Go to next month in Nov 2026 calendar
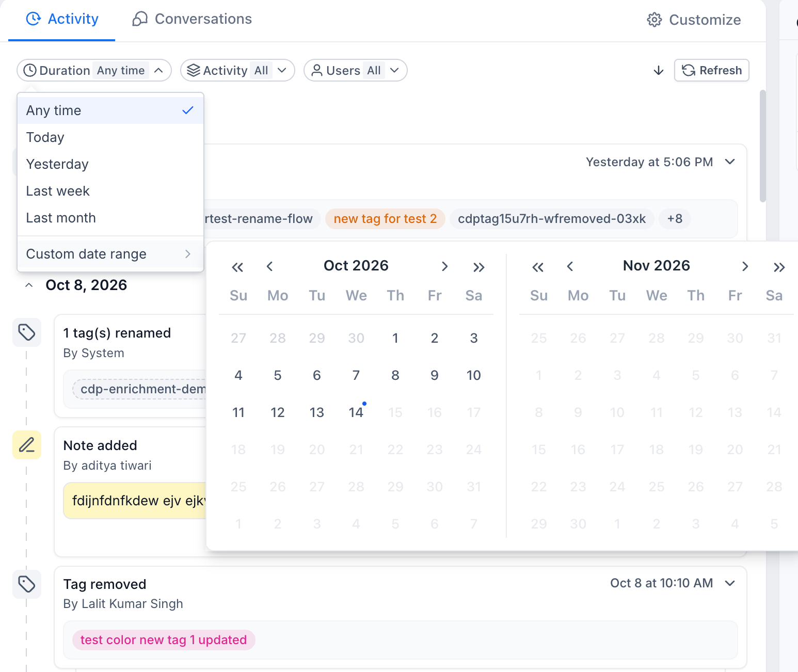 click(745, 266)
